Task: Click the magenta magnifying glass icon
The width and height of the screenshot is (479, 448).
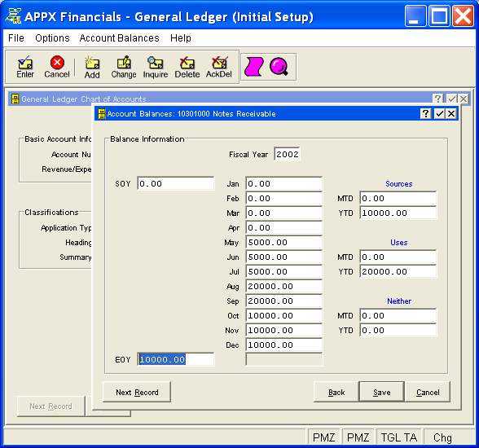Action: (x=279, y=67)
